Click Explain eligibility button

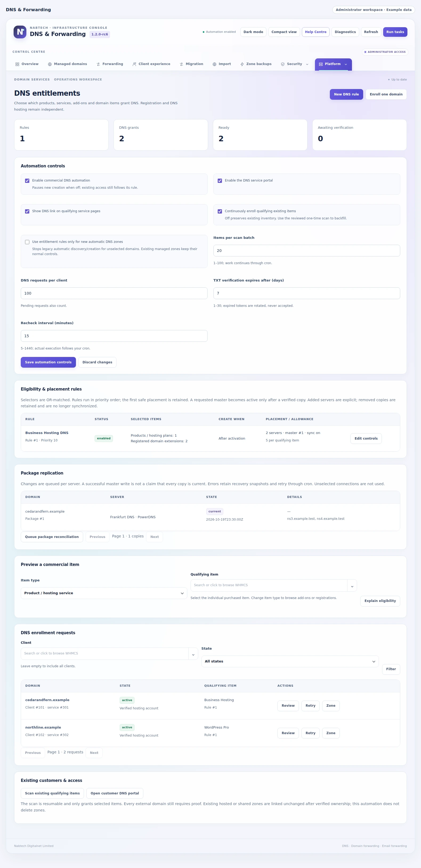click(380, 601)
